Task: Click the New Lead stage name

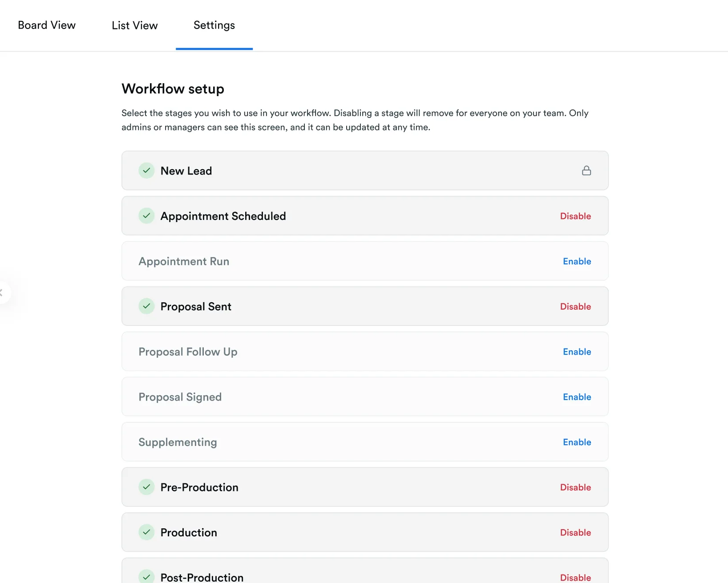Action: click(186, 171)
